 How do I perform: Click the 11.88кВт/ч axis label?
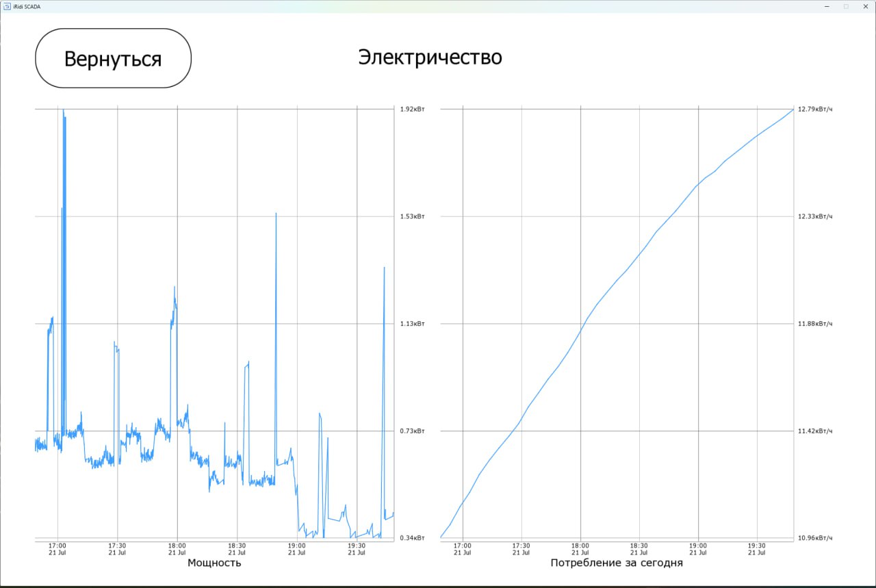click(x=815, y=324)
